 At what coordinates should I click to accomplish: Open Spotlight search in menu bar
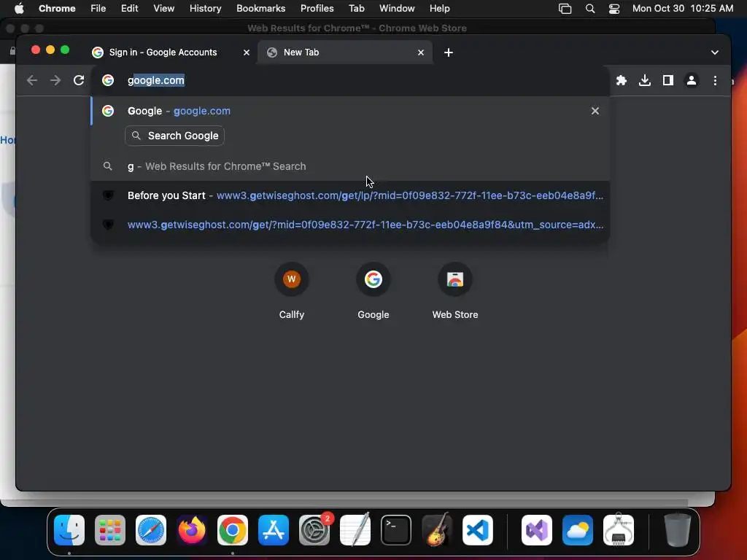(x=589, y=9)
